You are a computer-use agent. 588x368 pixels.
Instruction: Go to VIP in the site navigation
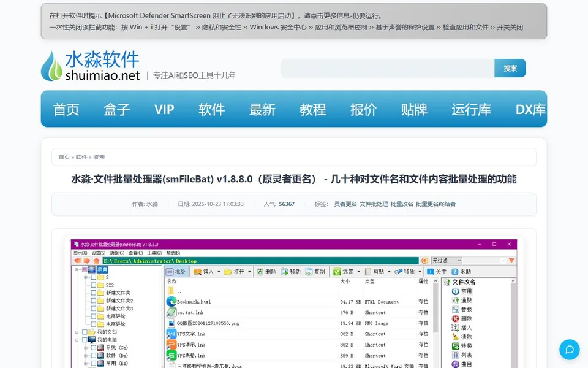click(x=164, y=110)
